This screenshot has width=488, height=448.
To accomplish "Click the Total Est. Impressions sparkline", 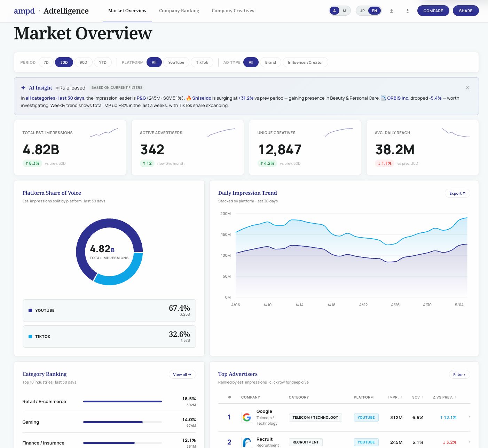I will click(x=104, y=133).
